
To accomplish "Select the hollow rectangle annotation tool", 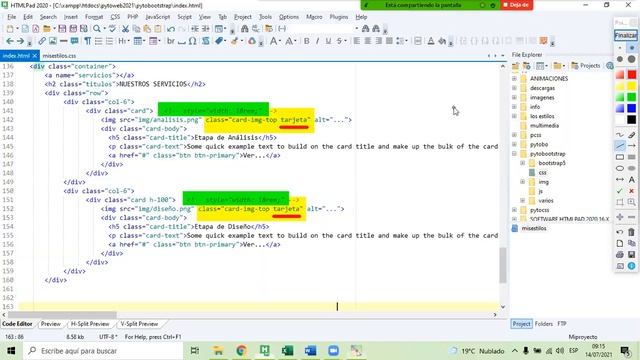I will (x=620, y=157).
